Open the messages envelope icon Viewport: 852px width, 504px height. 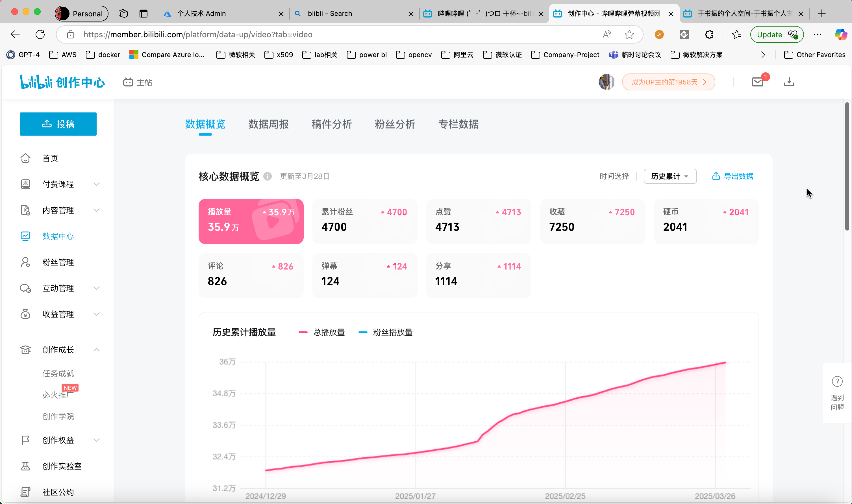[758, 82]
